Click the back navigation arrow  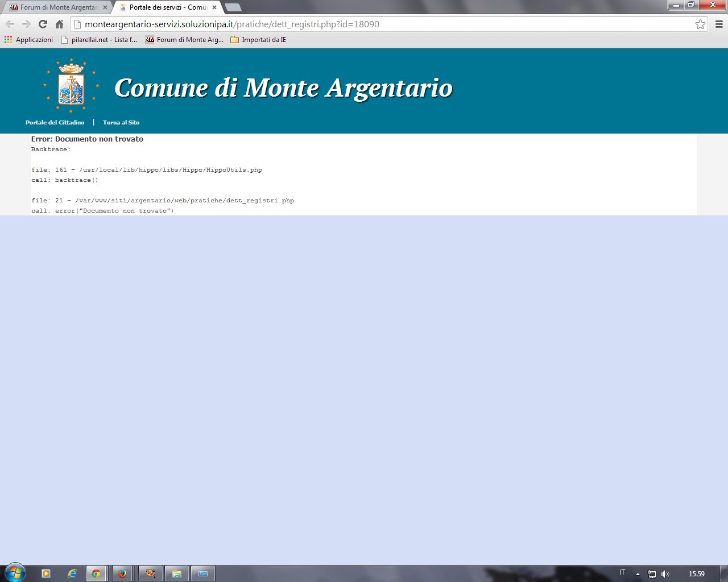tap(10, 24)
